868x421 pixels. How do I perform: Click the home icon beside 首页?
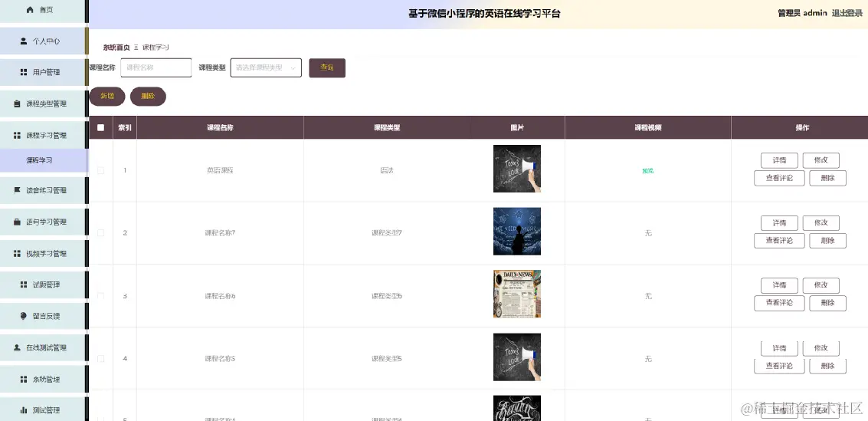pos(31,10)
